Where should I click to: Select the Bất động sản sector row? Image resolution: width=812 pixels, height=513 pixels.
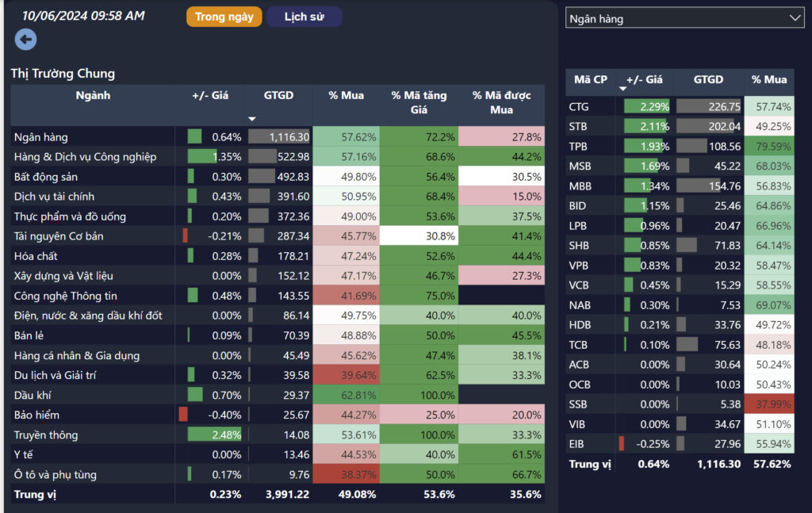click(46, 176)
